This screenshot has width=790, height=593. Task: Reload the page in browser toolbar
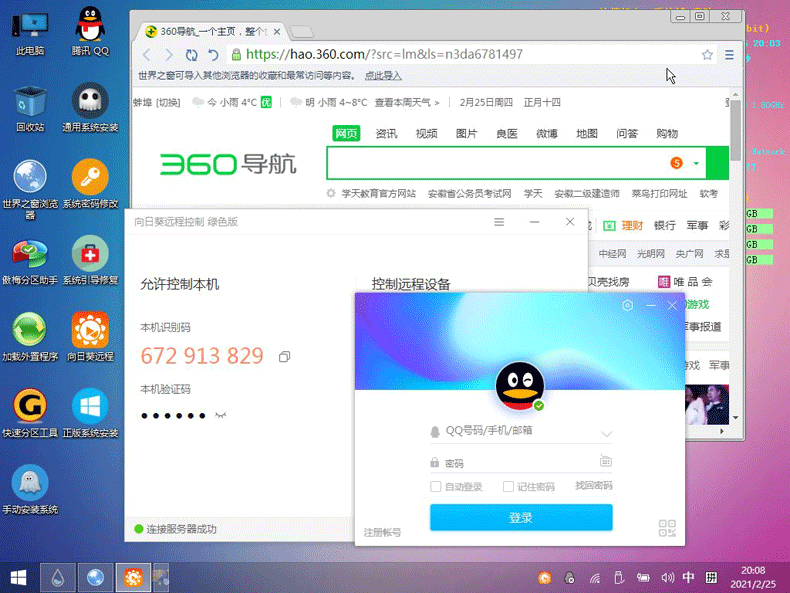click(x=192, y=55)
